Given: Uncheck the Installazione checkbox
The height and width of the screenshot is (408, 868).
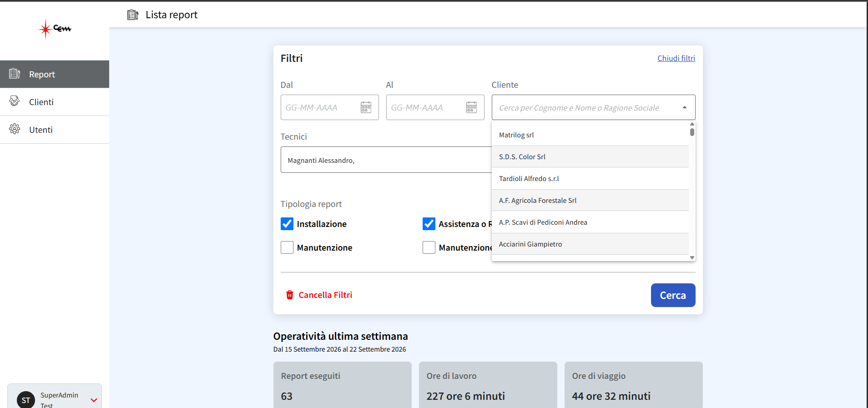Looking at the screenshot, I should [287, 224].
